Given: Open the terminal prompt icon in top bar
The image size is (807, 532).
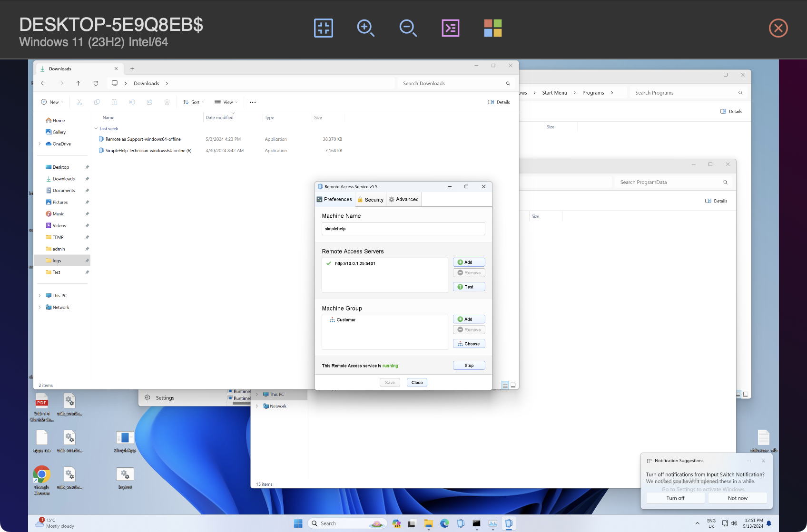Looking at the screenshot, I should click(451, 28).
